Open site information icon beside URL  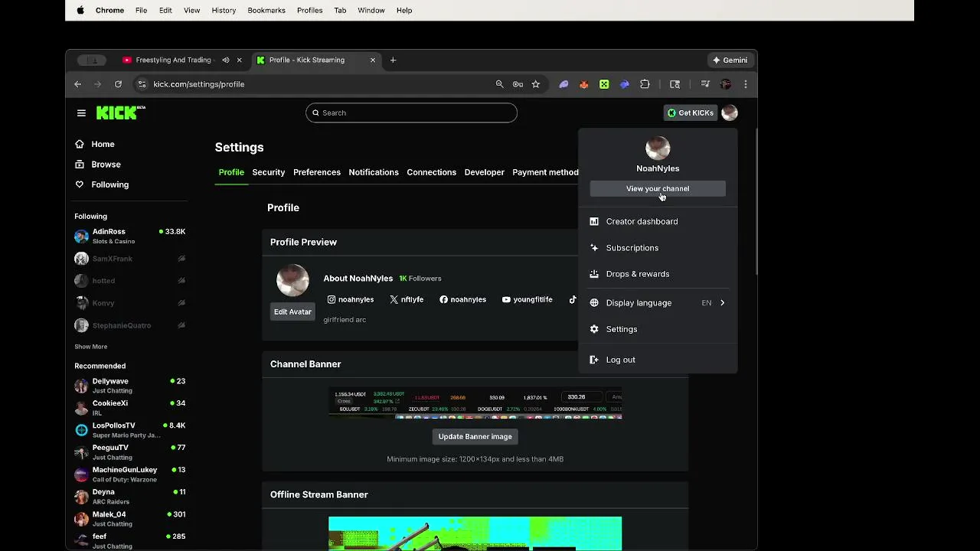pyautogui.click(x=142, y=84)
